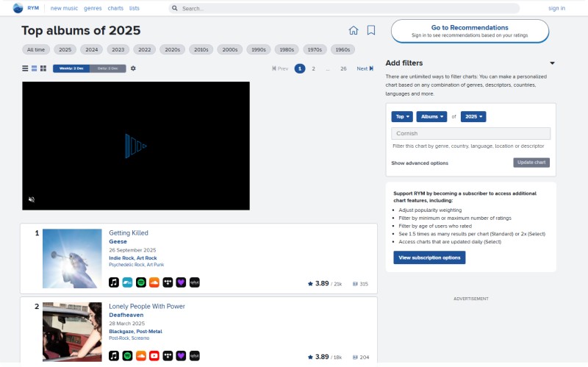Collapse the Add filters panel
Image resolution: width=588 pixels, height=367 pixels.
tap(552, 63)
